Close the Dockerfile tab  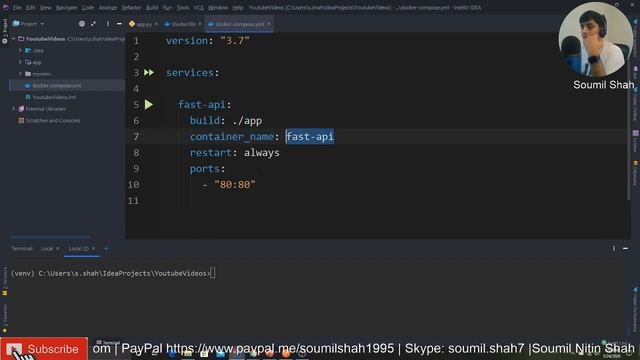(x=200, y=24)
